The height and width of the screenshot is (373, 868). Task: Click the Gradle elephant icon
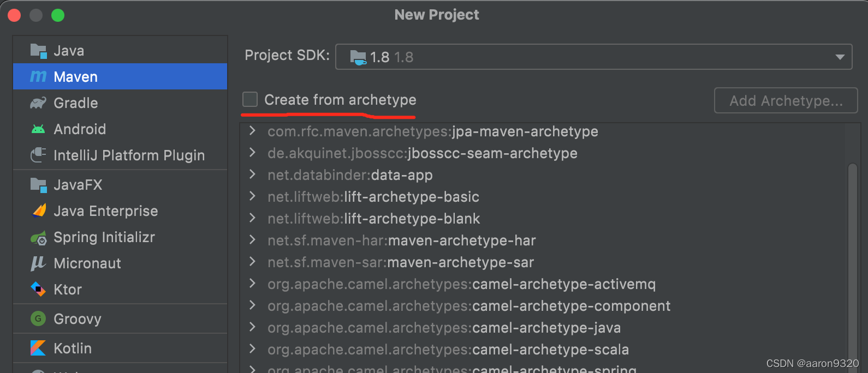point(38,103)
